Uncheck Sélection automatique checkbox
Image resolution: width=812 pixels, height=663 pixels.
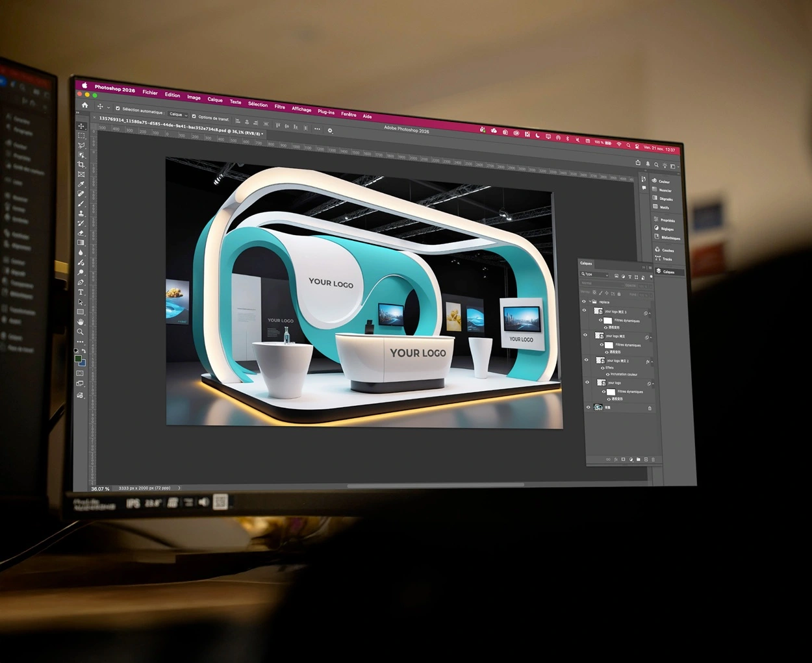(x=118, y=108)
